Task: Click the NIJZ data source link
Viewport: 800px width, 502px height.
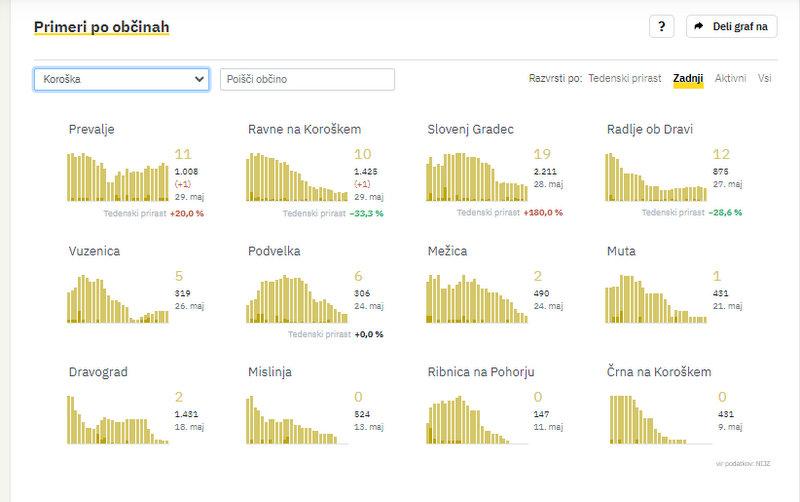Action: point(764,464)
